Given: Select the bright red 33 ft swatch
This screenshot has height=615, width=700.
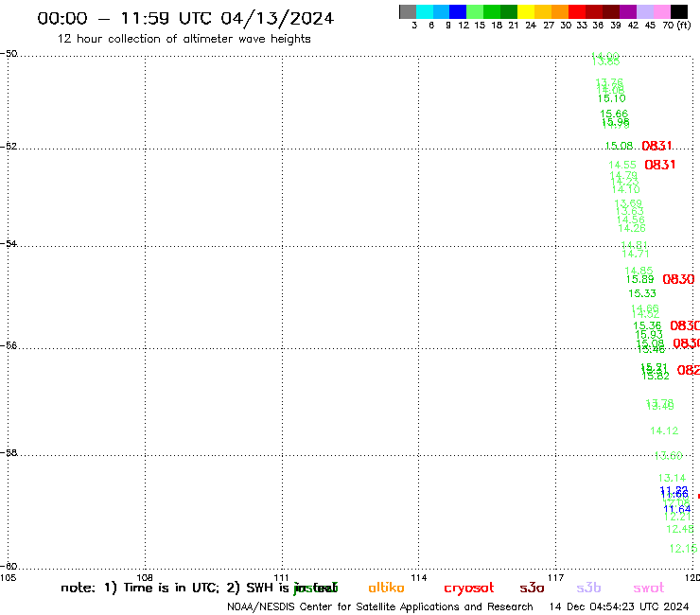Looking at the screenshot, I should [x=577, y=12].
